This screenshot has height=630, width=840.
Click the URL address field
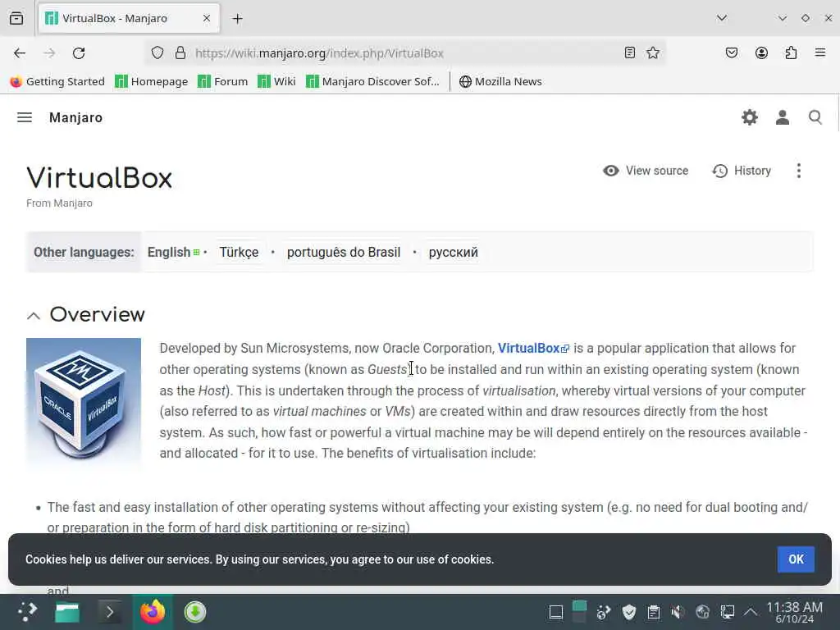coord(404,53)
